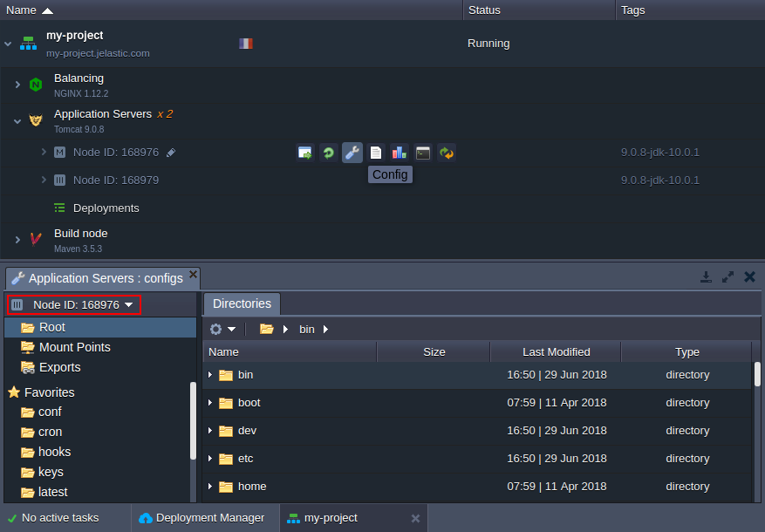Click Tomcat Application Servers icon
The image size is (765, 532).
[36, 120]
